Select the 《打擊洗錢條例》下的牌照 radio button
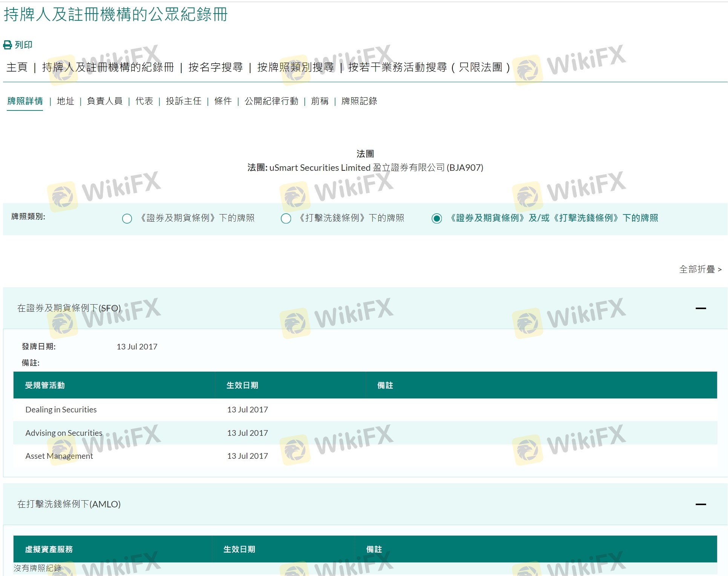The image size is (728, 576). click(286, 219)
